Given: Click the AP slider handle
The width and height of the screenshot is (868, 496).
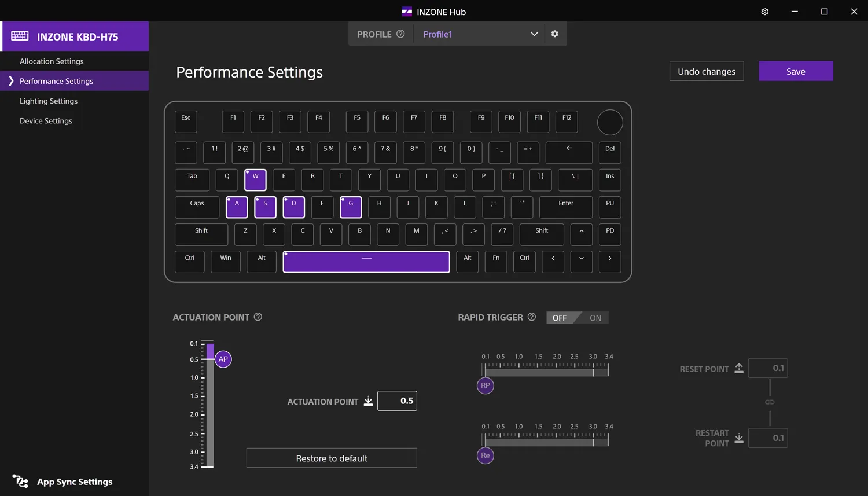Looking at the screenshot, I should pos(223,359).
